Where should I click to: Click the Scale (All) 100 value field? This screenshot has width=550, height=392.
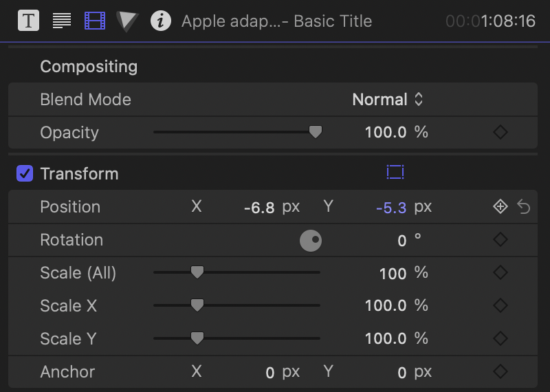coord(393,274)
